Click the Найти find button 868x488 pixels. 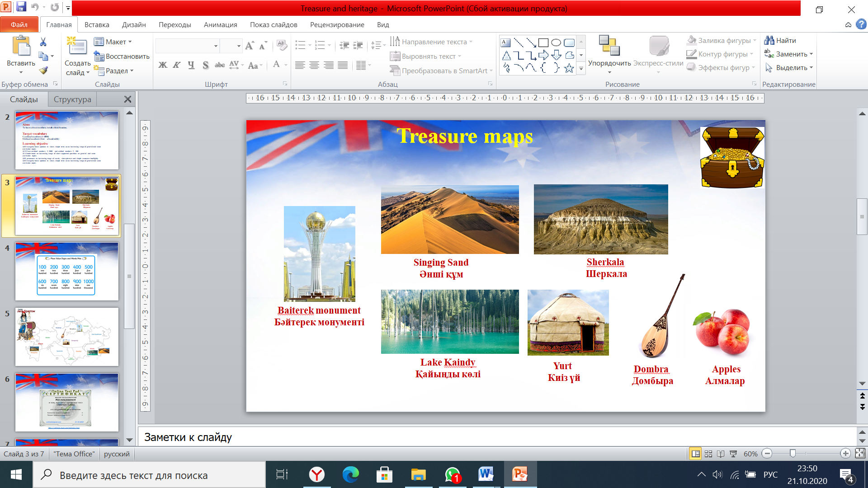point(780,41)
